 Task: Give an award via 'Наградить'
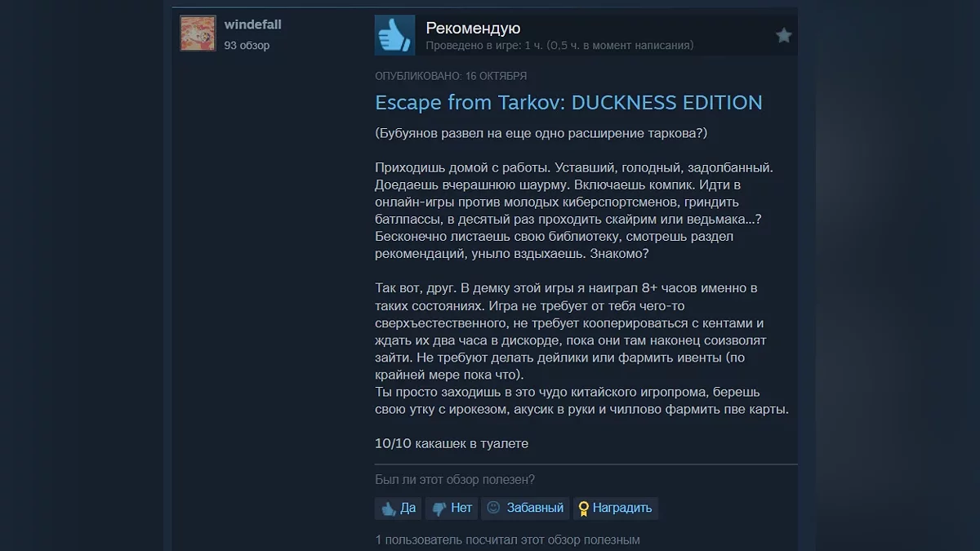click(x=615, y=508)
